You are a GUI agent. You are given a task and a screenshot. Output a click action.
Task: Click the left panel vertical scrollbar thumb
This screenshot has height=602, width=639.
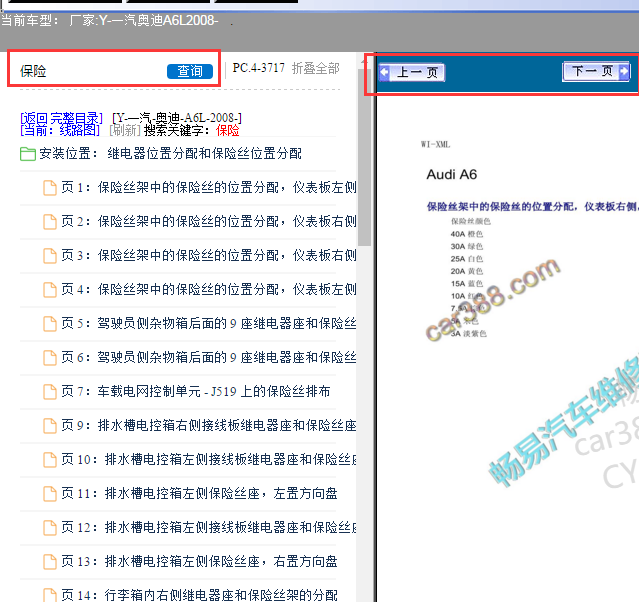[x=364, y=157]
